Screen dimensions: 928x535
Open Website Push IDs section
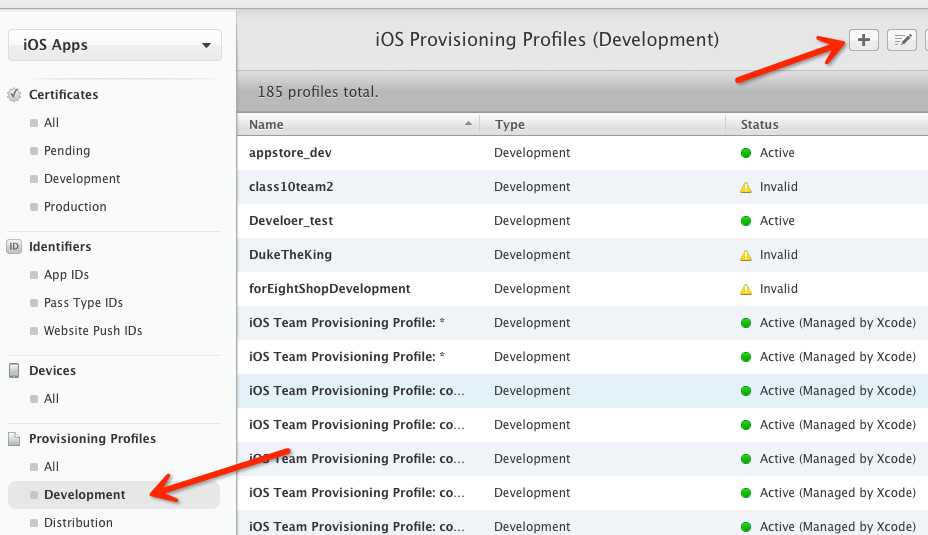(93, 331)
